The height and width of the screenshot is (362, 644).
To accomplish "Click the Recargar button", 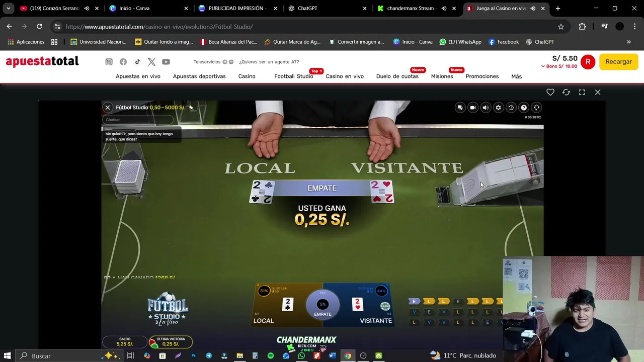I will pyautogui.click(x=618, y=62).
